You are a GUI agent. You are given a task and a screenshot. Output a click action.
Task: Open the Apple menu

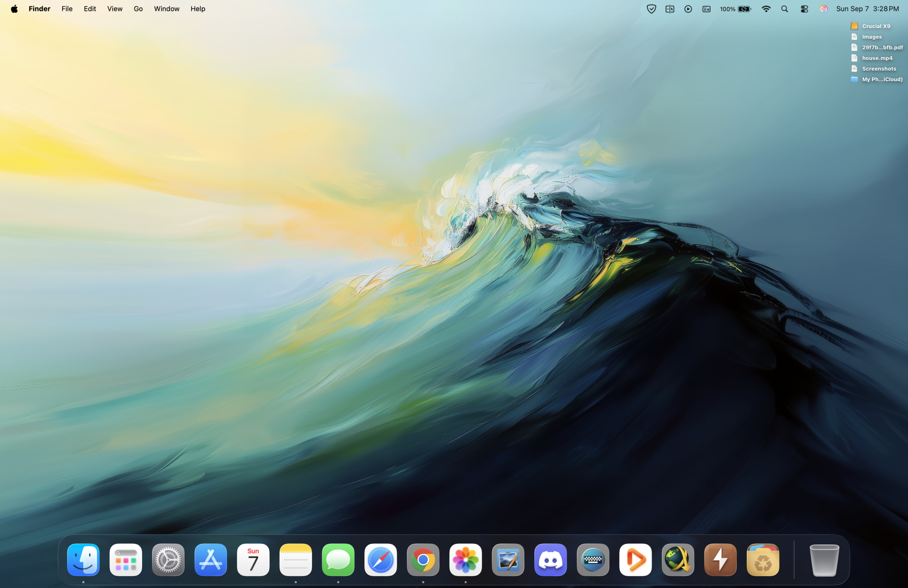click(x=14, y=9)
